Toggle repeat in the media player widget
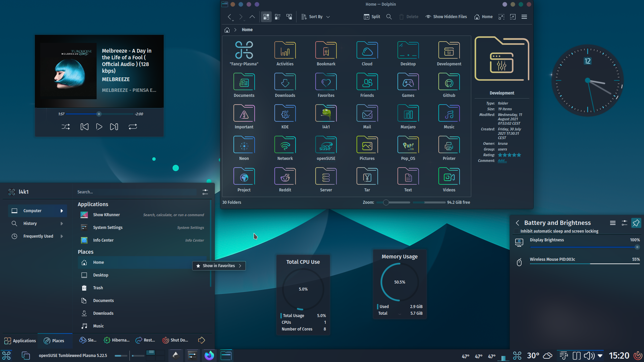 [x=133, y=127]
